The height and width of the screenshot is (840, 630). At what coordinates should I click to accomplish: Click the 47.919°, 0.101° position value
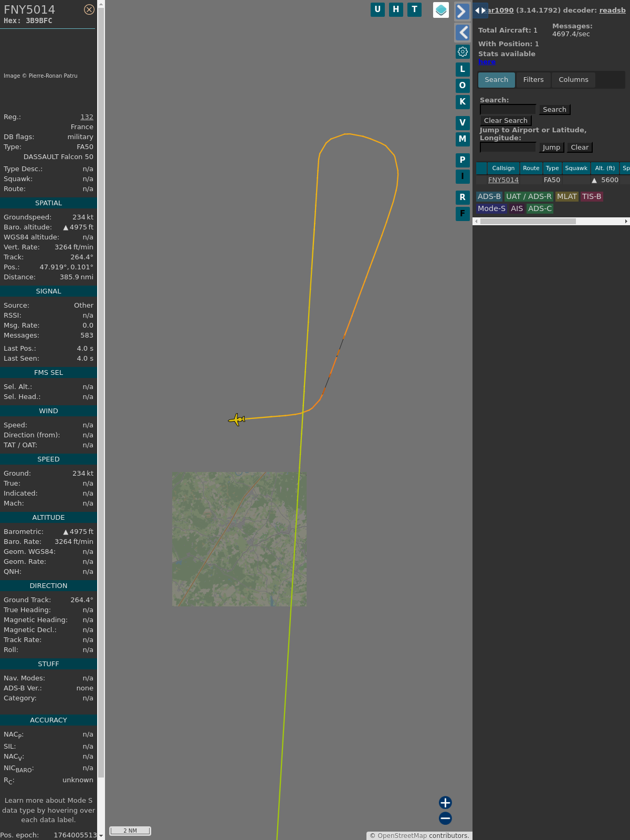coord(66,267)
